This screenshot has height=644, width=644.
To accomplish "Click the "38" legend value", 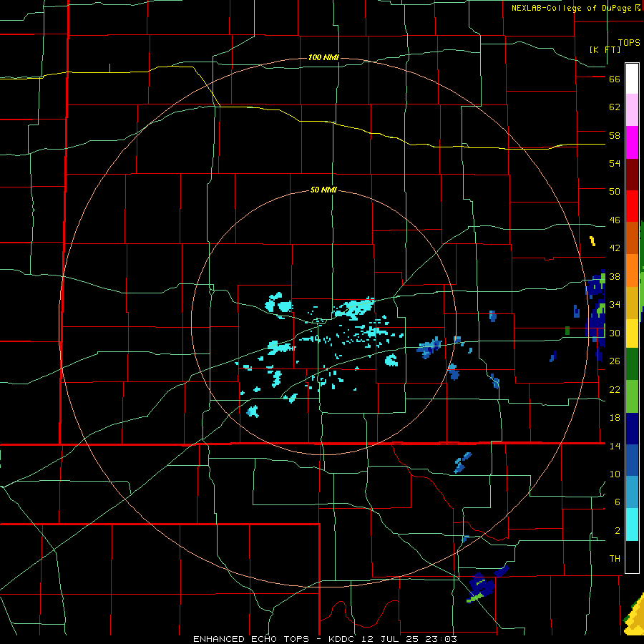I will [615, 276].
